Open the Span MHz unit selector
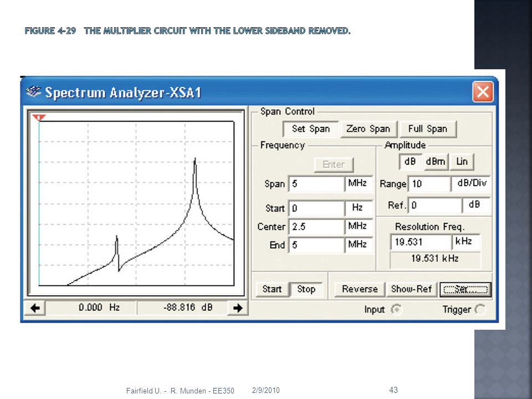The height and width of the screenshot is (399, 532). [359, 184]
